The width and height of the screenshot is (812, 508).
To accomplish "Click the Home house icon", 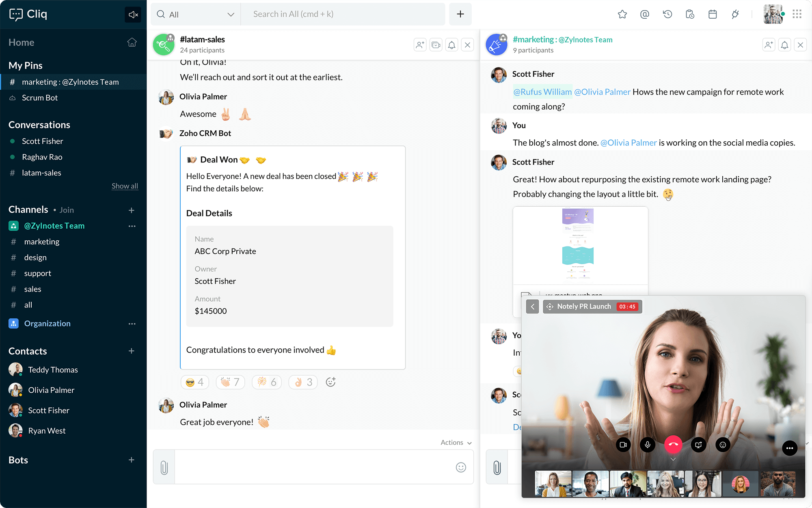I will (x=132, y=43).
